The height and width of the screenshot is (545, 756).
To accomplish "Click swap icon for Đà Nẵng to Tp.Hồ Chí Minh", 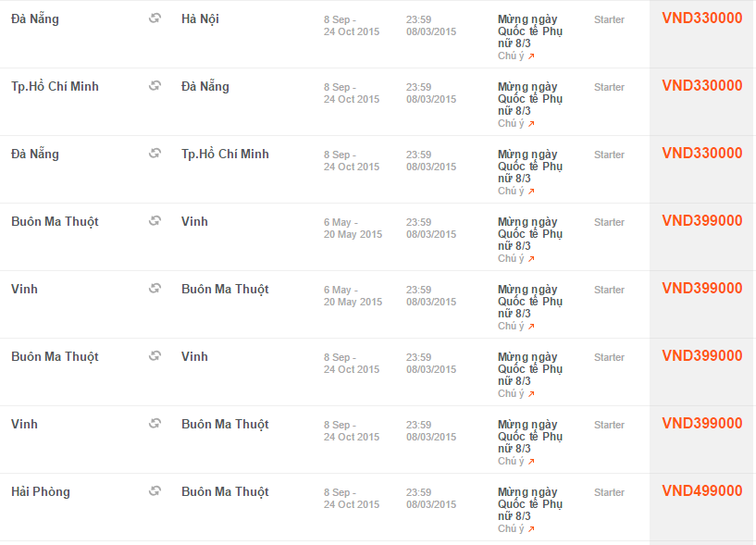I will point(155,154).
